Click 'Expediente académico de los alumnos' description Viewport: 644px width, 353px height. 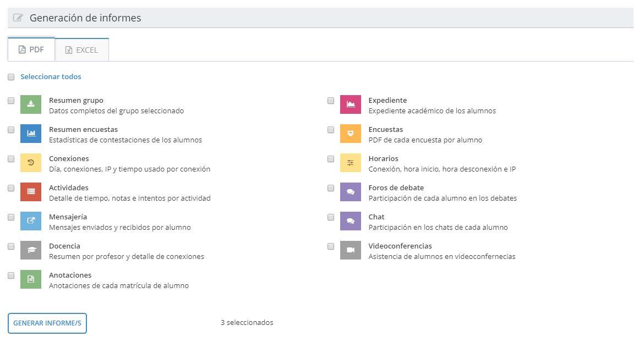[432, 111]
